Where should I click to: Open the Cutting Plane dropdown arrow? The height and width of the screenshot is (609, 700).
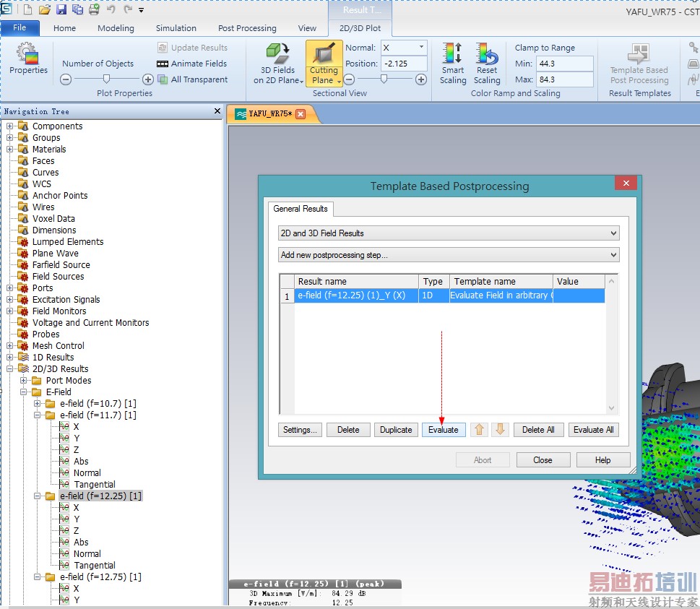340,82
